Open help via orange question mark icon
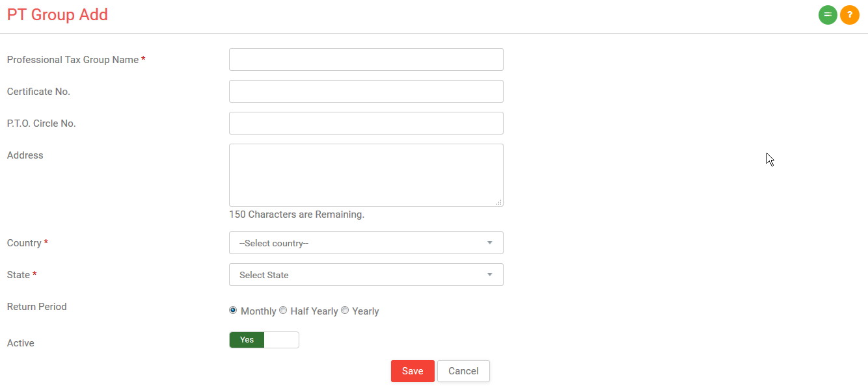 point(850,15)
